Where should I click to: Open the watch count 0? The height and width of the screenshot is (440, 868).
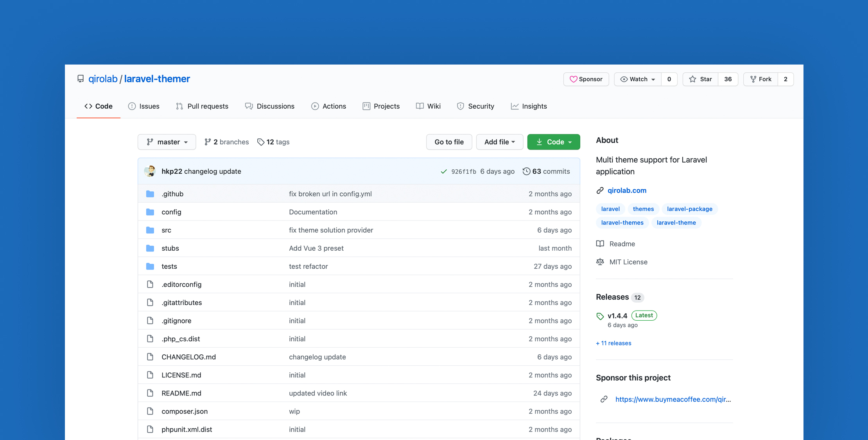pyautogui.click(x=669, y=79)
